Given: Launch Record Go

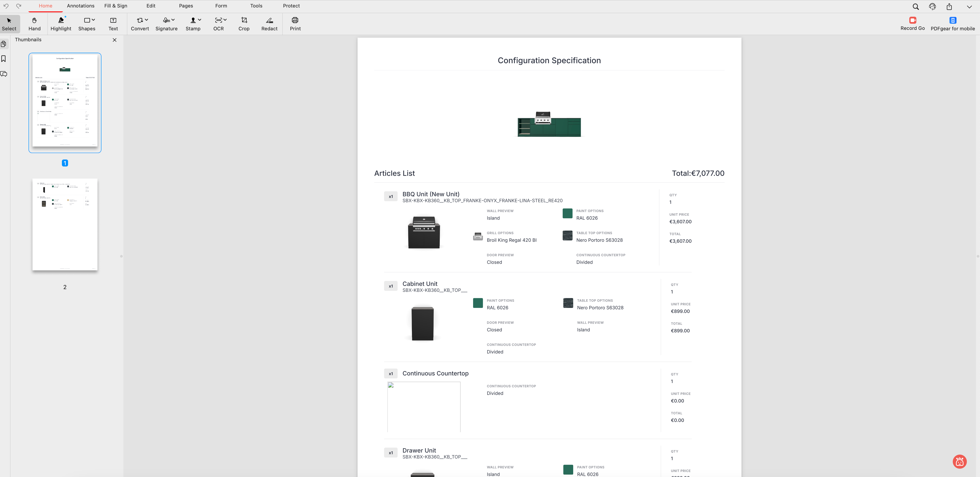Looking at the screenshot, I should click(912, 23).
